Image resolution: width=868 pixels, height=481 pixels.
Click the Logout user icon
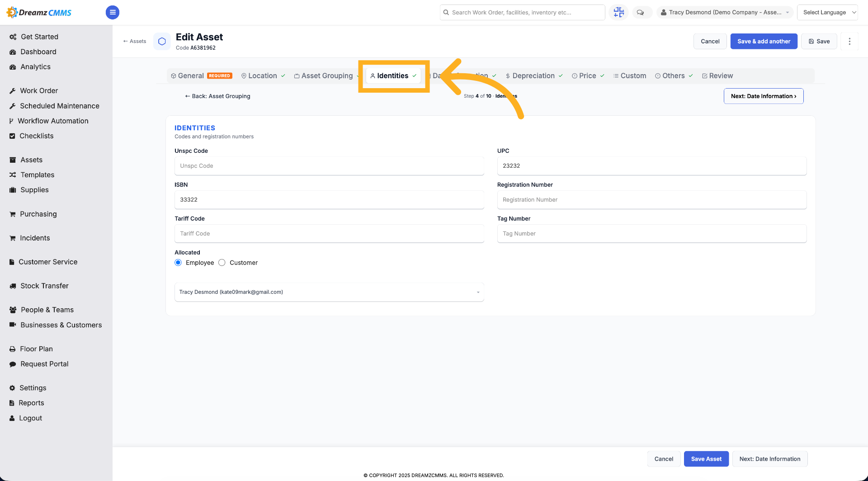[12, 419]
